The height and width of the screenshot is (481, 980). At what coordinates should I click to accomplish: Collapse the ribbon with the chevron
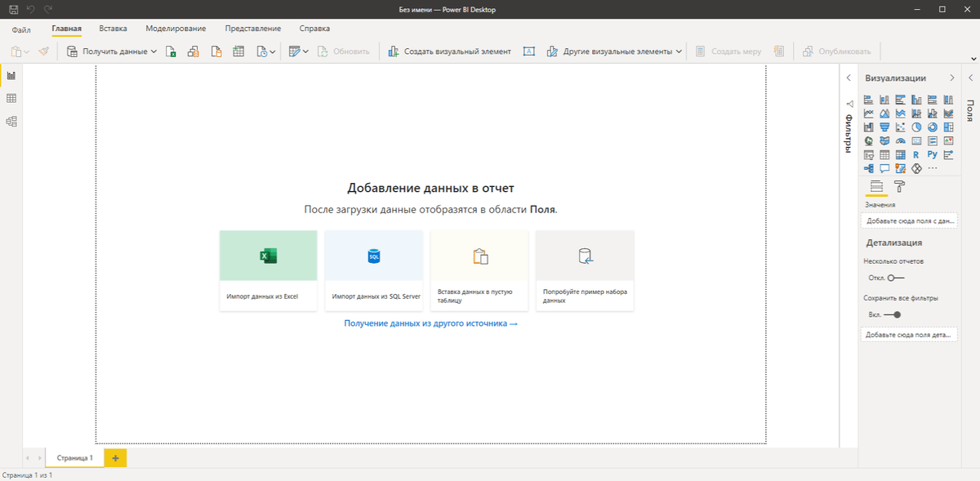click(x=973, y=60)
